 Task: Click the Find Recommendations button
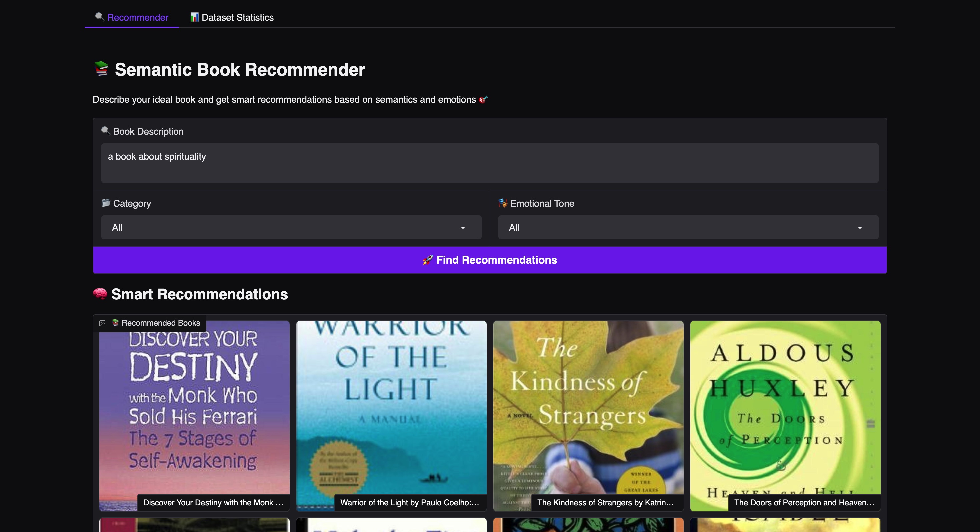[490, 260]
